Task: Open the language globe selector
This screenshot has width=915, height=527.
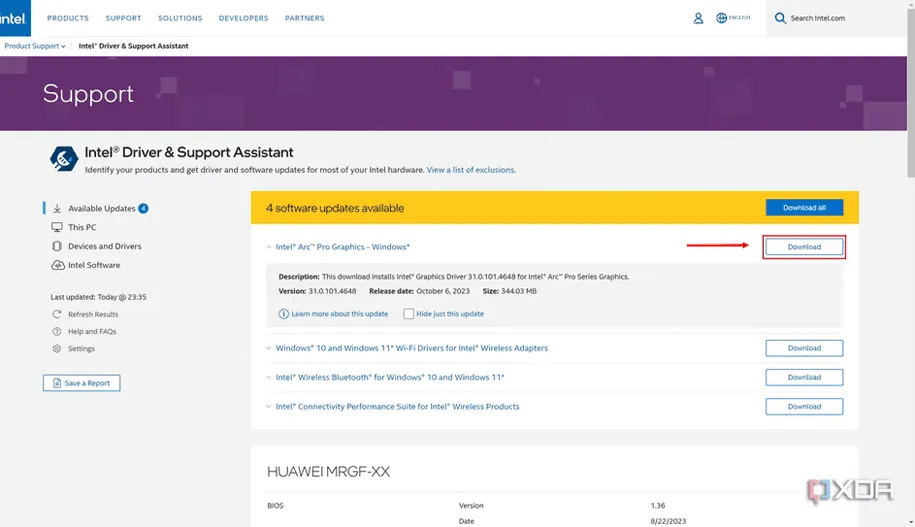Action: click(721, 18)
